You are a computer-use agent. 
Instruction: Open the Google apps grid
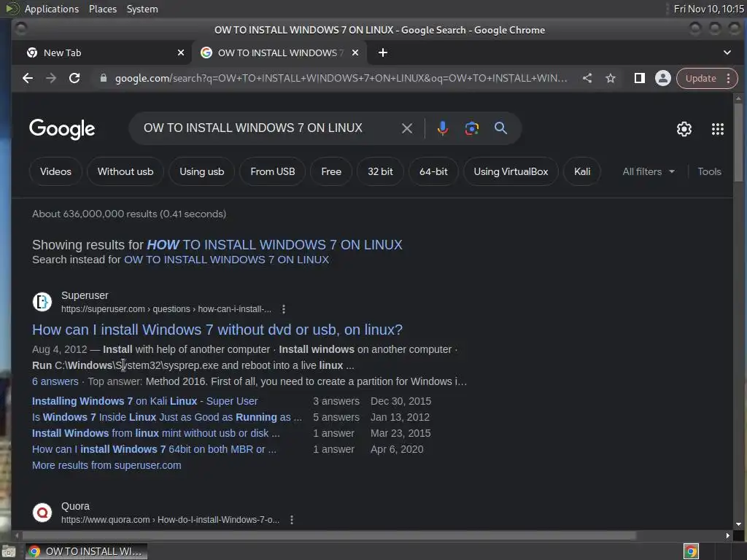(x=718, y=128)
